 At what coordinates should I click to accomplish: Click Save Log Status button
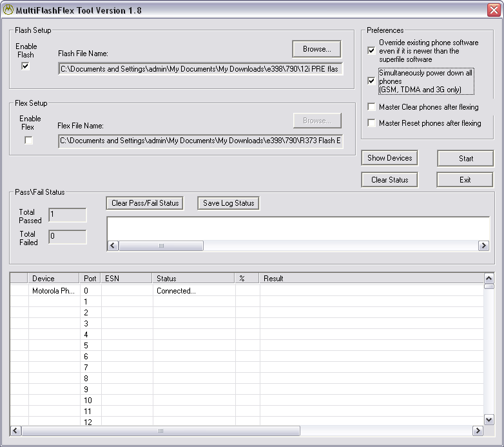(x=229, y=203)
